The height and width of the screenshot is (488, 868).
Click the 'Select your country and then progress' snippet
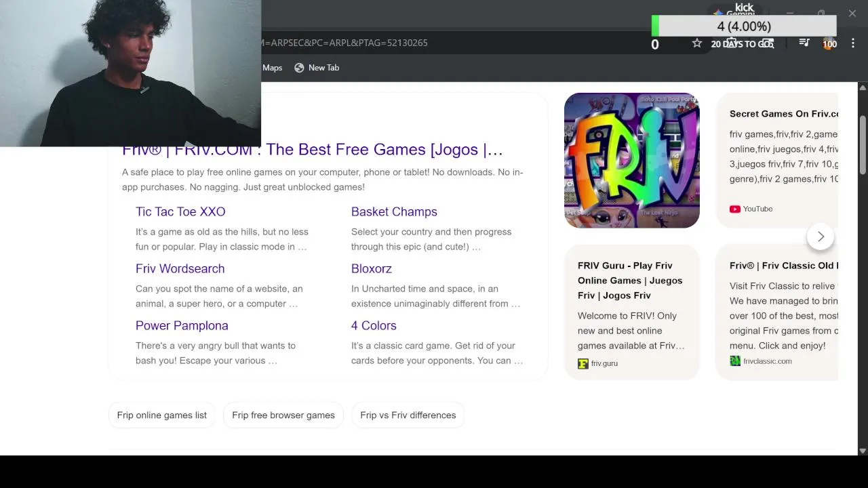[431, 239]
